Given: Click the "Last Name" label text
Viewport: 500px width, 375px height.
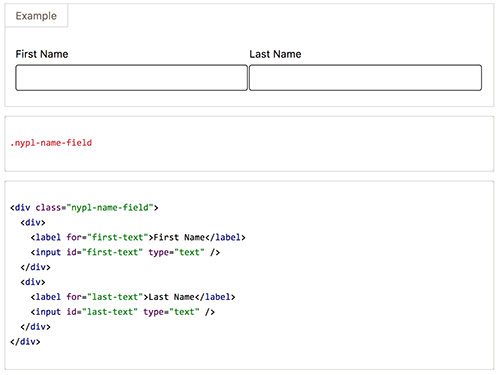Looking at the screenshot, I should 275,54.
